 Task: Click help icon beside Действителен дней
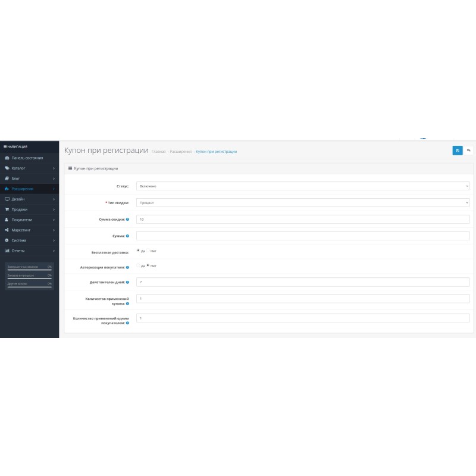(128, 282)
